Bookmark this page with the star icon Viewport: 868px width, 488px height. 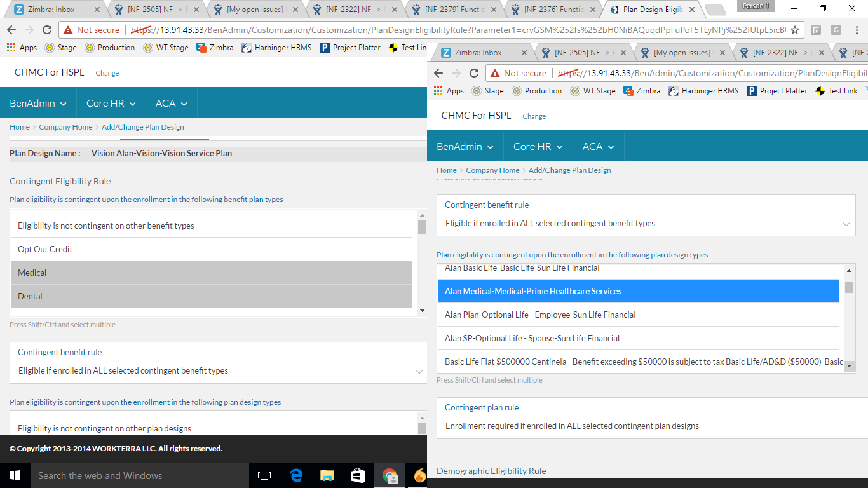(794, 30)
